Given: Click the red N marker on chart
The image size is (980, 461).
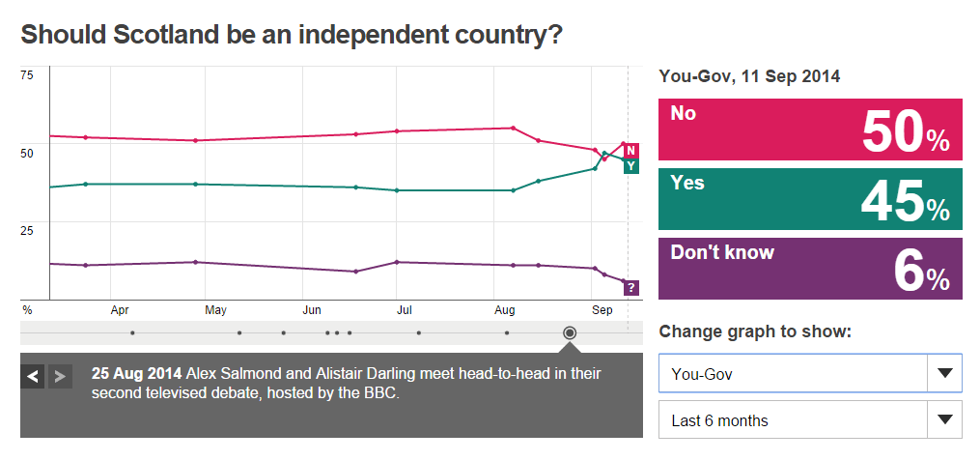Looking at the screenshot, I should (630, 151).
